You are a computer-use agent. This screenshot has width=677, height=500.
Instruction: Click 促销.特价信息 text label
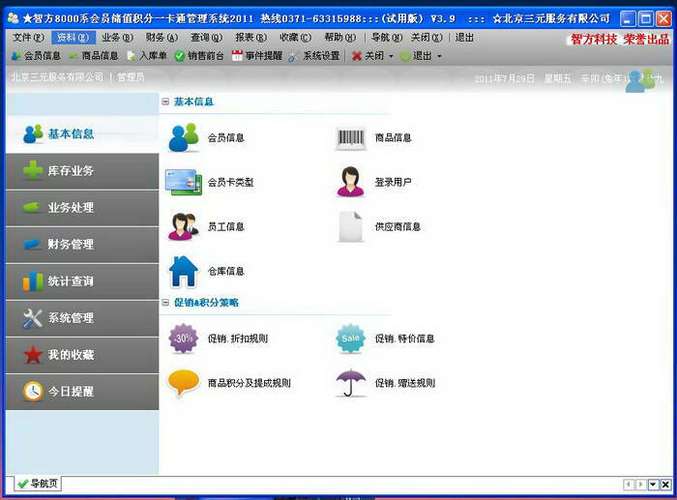405,339
